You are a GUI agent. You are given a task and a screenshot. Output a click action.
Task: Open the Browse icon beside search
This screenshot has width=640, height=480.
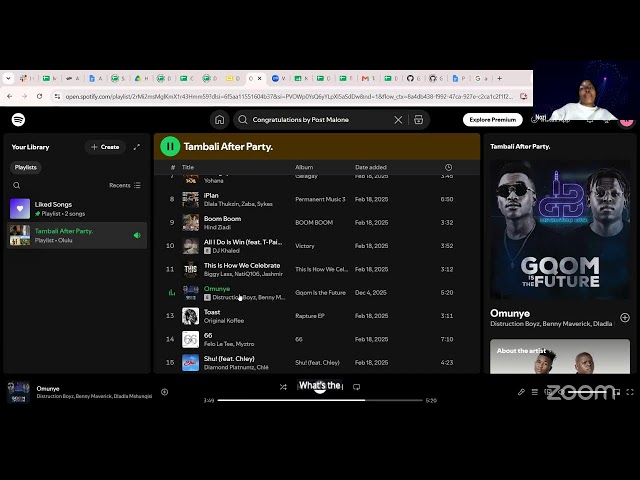[418, 120]
